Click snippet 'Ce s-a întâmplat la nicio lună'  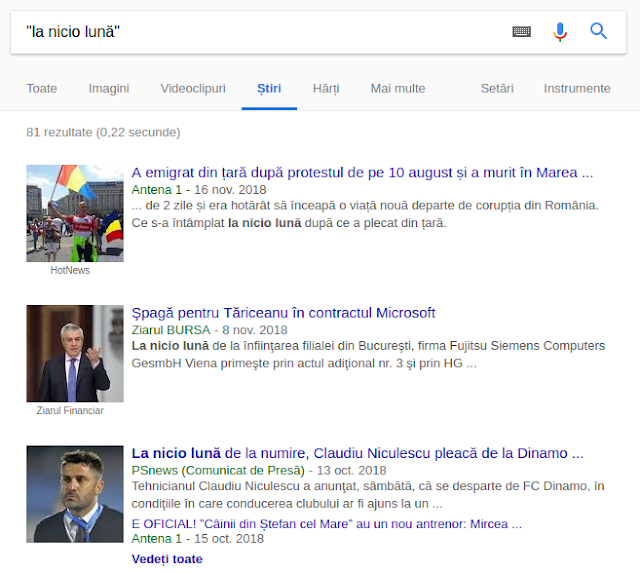coord(289,223)
